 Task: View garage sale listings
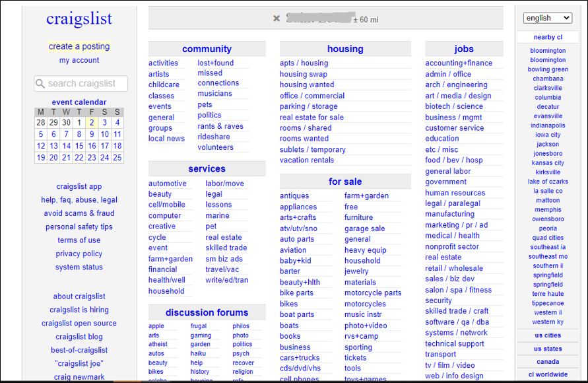click(364, 228)
